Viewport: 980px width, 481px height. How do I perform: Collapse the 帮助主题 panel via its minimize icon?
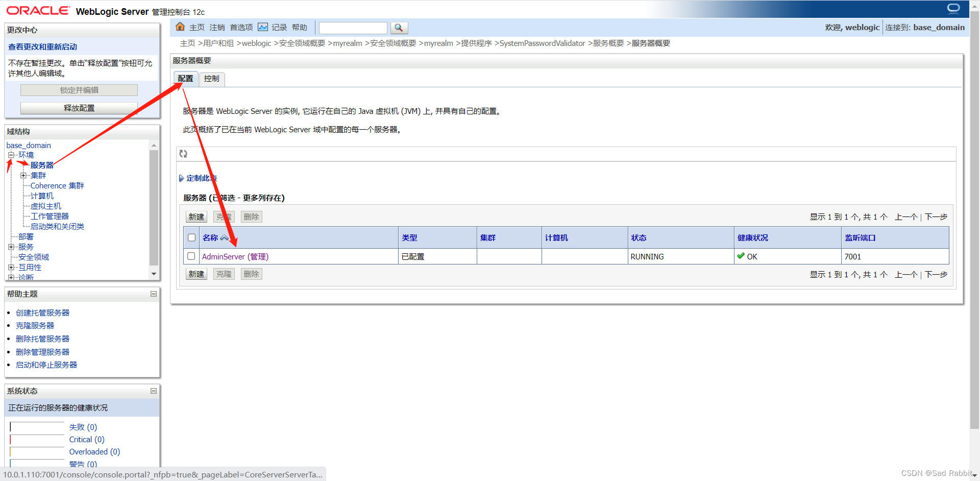153,294
